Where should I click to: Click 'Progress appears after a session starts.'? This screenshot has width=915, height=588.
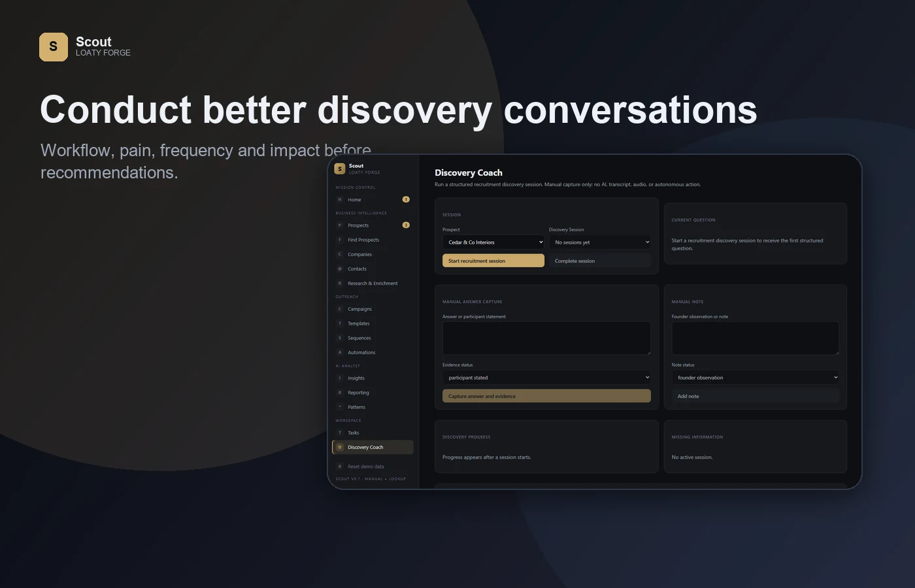pos(487,457)
